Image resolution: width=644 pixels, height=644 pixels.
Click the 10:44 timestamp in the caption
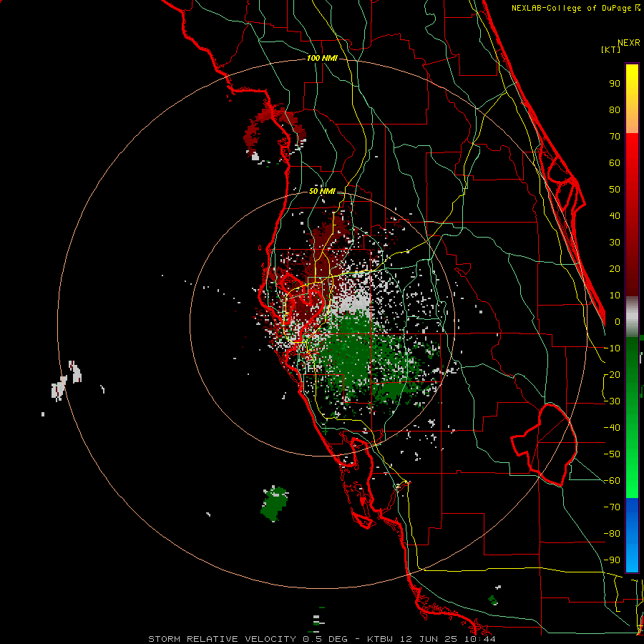[x=479, y=639]
